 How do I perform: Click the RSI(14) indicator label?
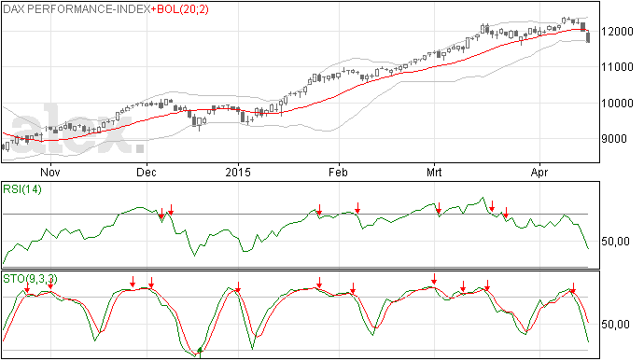[22, 189]
